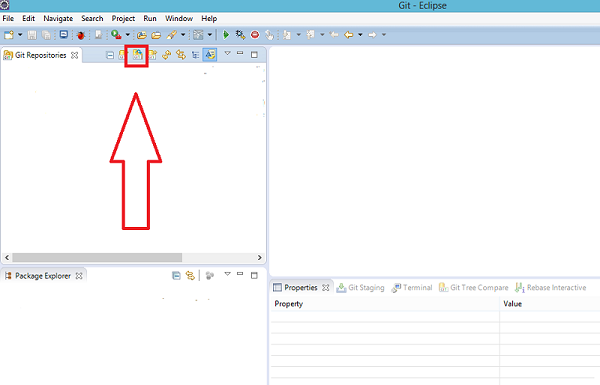Screen dimensions: 600x385
Task: Expand the Search icon dropdown arrow
Action: point(183,35)
